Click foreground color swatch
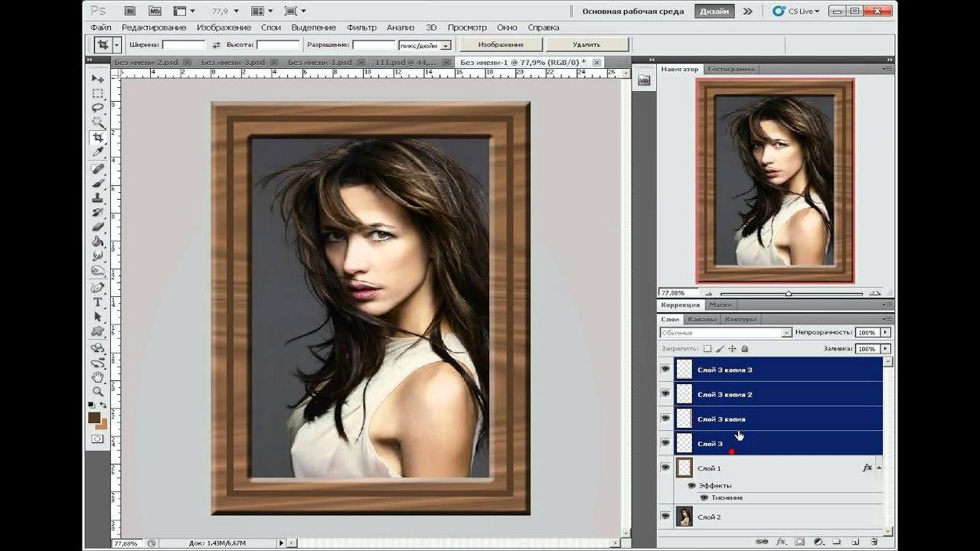Screen dimensions: 980x551 [x=94, y=418]
